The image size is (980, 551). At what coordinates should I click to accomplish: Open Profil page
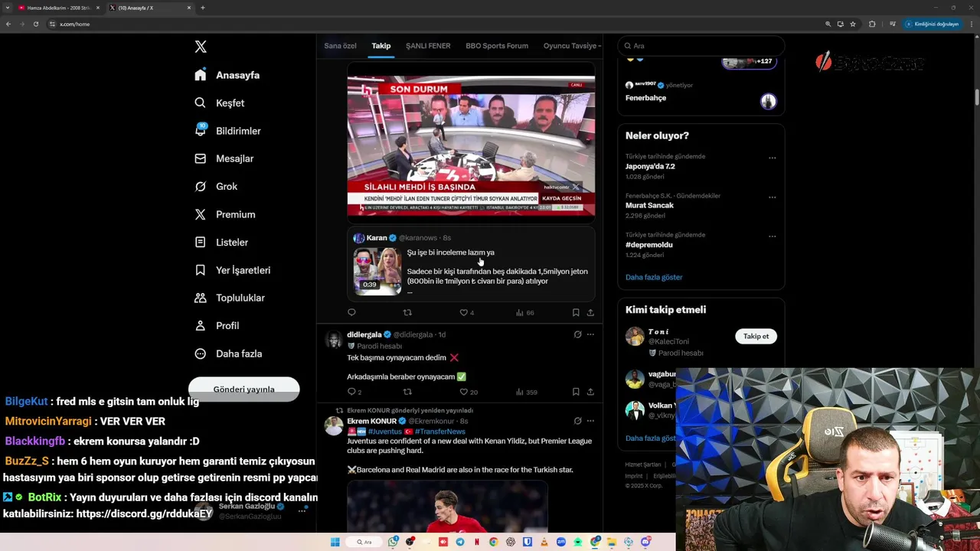[217, 325]
